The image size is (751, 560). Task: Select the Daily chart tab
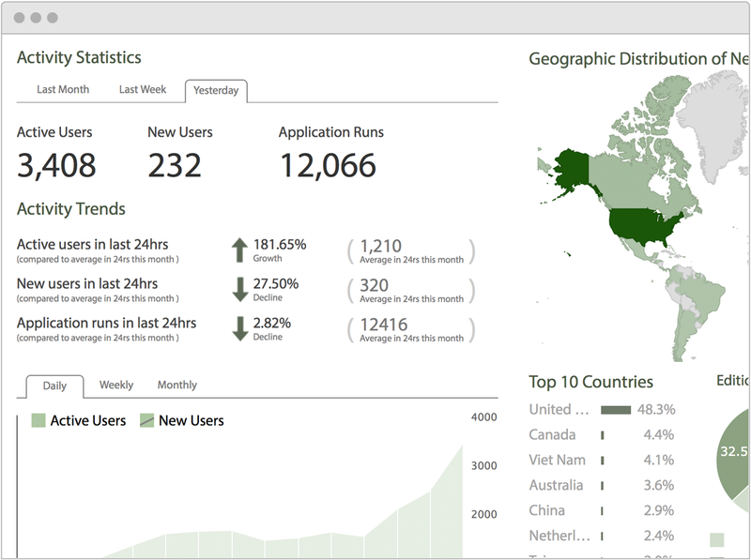(x=54, y=386)
